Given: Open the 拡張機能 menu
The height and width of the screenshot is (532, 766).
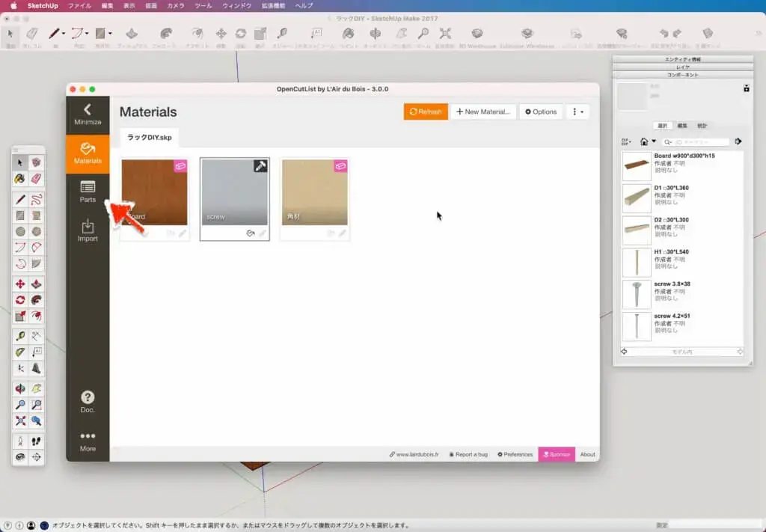Looking at the screenshot, I should pos(273,6).
